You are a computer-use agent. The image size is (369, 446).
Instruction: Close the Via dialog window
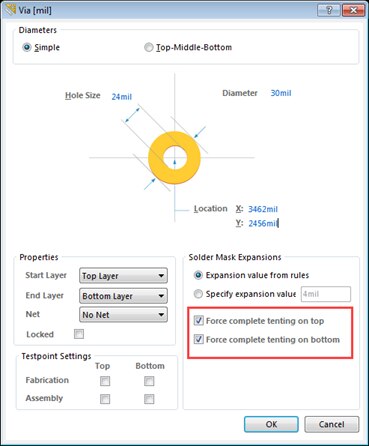coord(353,10)
